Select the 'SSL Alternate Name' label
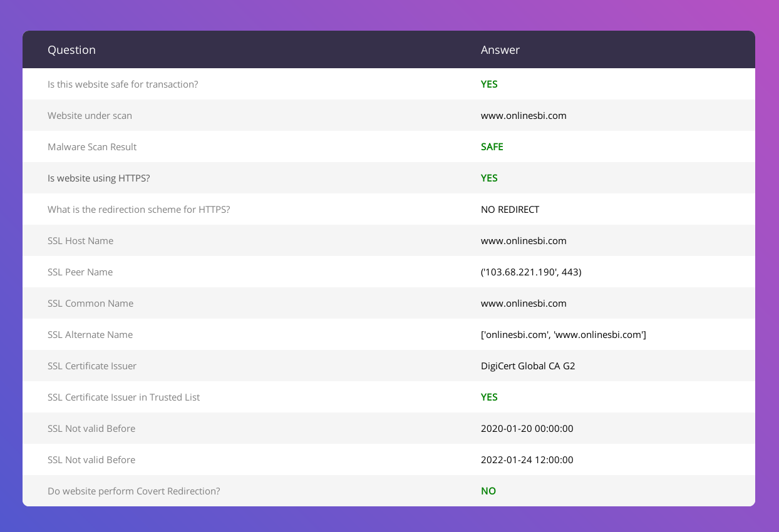779x532 pixels. coord(90,334)
